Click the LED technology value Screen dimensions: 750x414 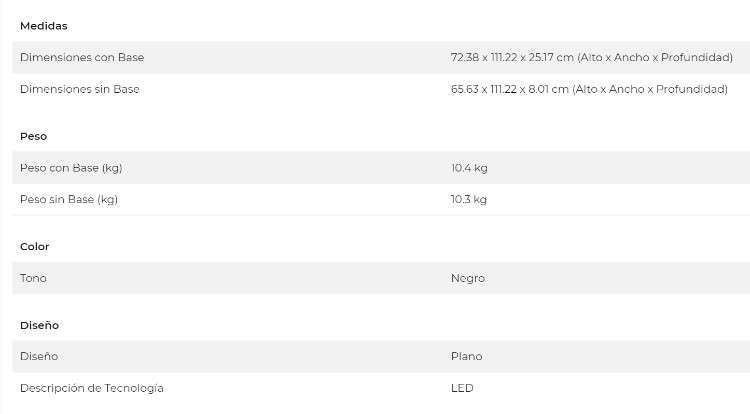pos(462,388)
